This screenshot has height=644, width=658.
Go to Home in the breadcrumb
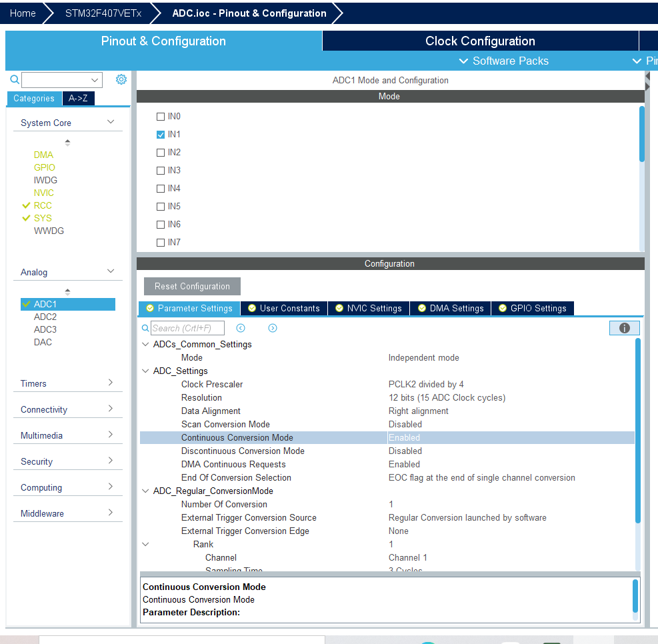(x=23, y=13)
